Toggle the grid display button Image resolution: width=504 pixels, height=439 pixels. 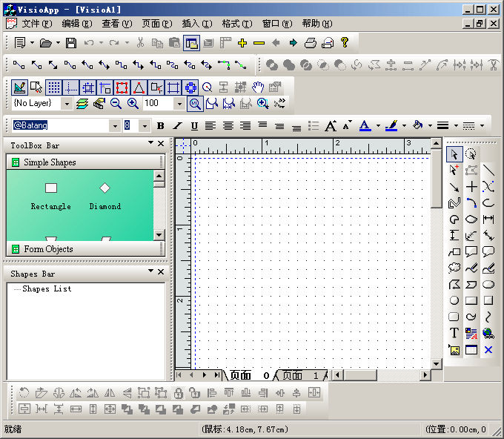54,87
